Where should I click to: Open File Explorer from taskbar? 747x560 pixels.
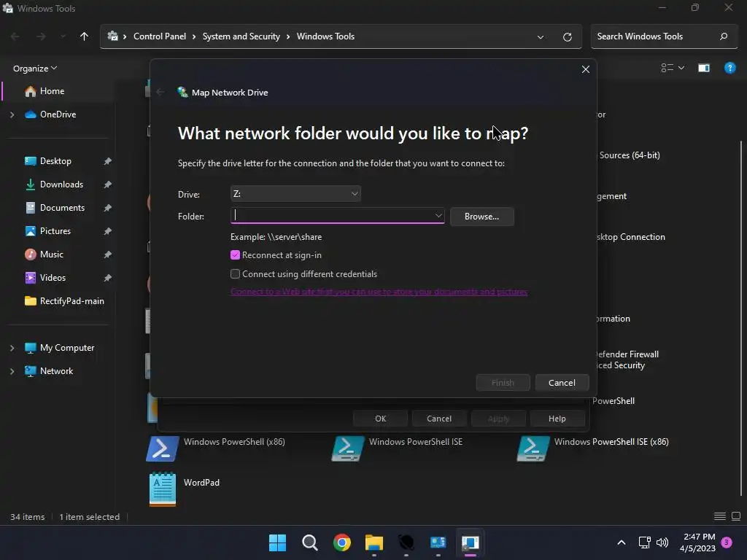(x=374, y=542)
